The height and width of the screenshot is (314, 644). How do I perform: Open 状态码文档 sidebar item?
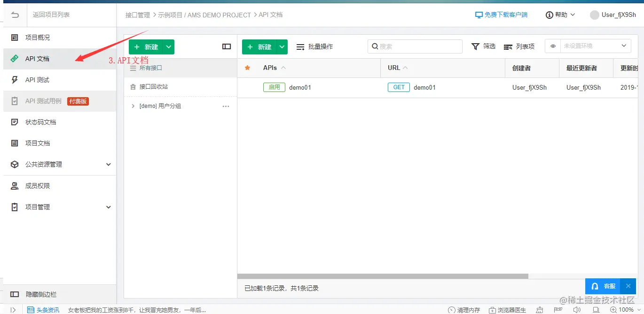pos(60,122)
